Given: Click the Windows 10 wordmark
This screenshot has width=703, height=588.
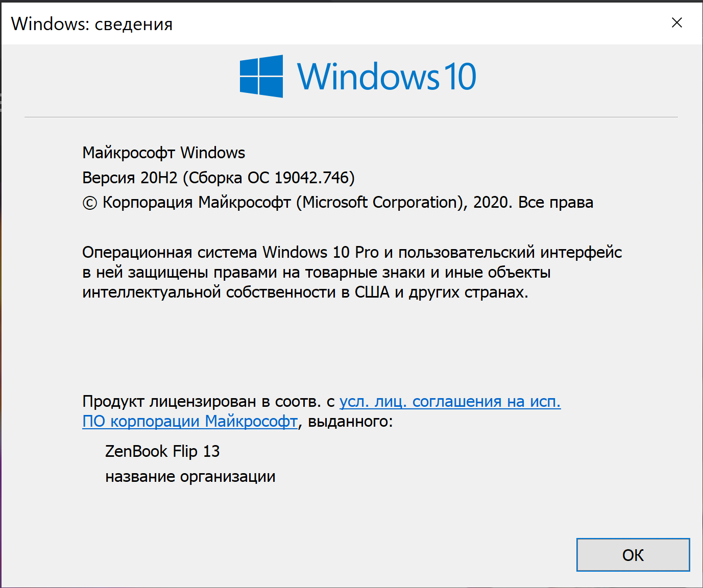Looking at the screenshot, I should (x=386, y=77).
